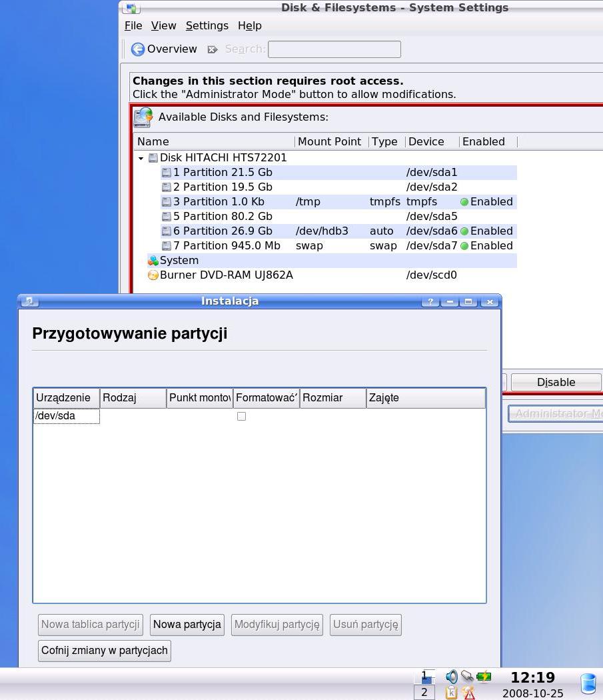Switch to virtual desktop 2

click(x=424, y=693)
